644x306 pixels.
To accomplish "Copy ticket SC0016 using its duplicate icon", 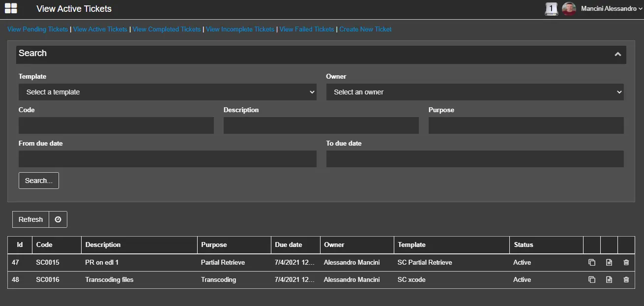I will (x=592, y=280).
